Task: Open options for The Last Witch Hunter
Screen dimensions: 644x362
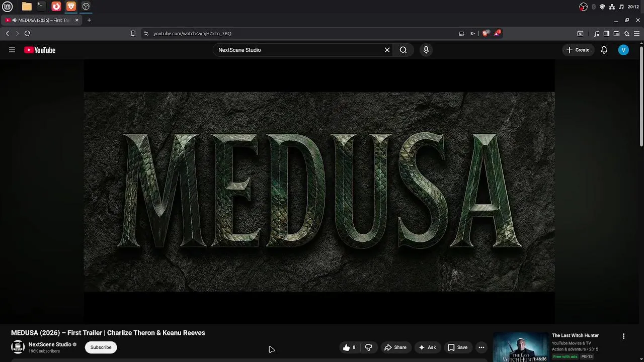Action: coord(623,336)
